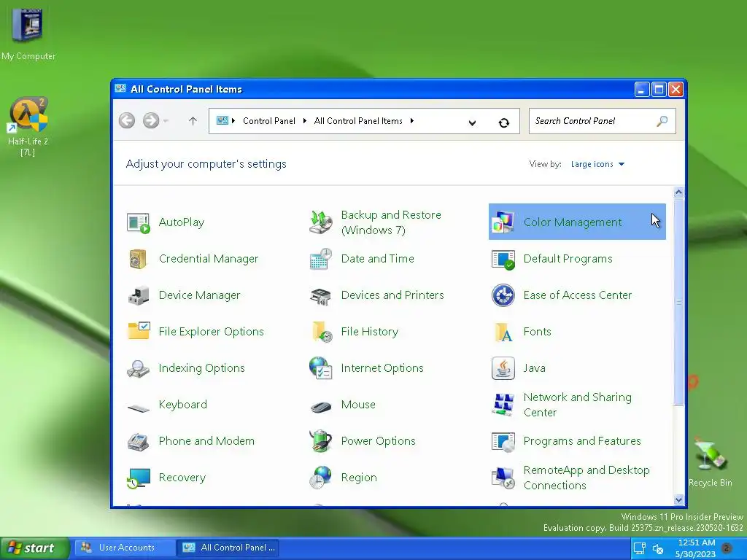Click the Programs and Features icon
Viewport: 747px width, 560px height.
pos(503,441)
